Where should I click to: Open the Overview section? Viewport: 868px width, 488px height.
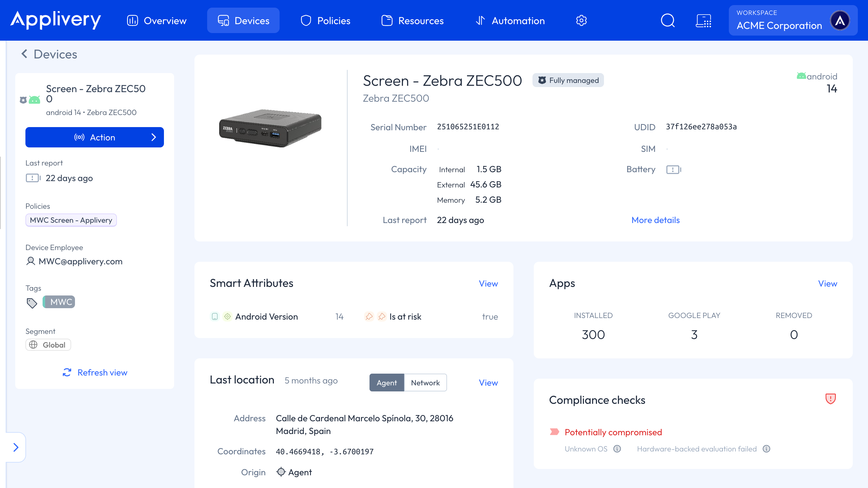click(x=157, y=21)
